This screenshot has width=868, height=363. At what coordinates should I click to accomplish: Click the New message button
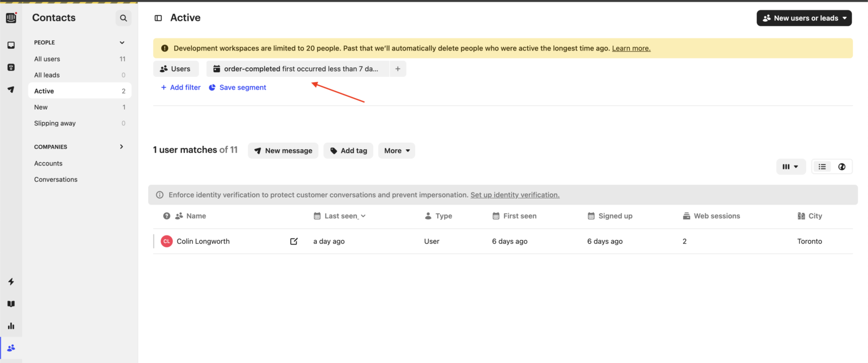click(x=283, y=151)
